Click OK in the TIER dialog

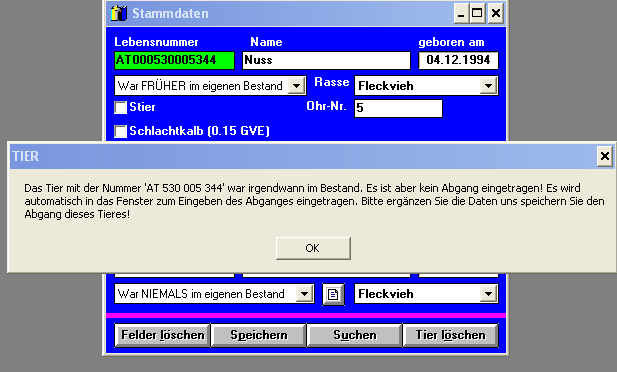coord(313,248)
